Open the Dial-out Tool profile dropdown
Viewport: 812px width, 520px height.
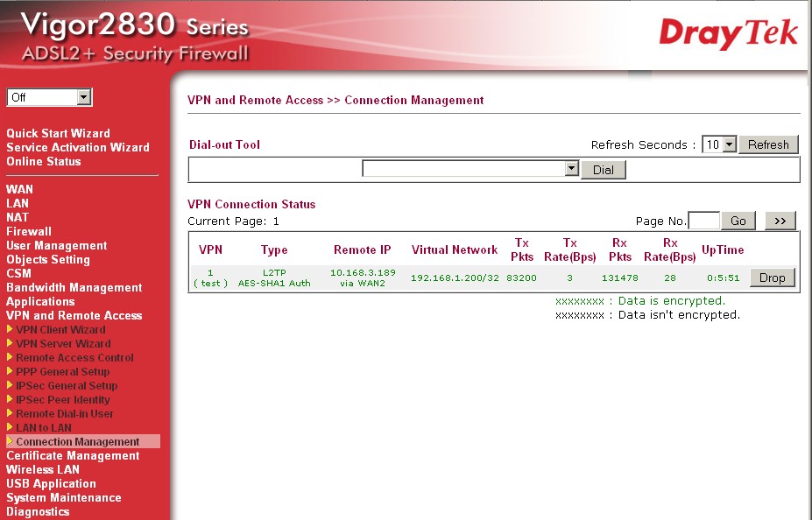pos(470,169)
